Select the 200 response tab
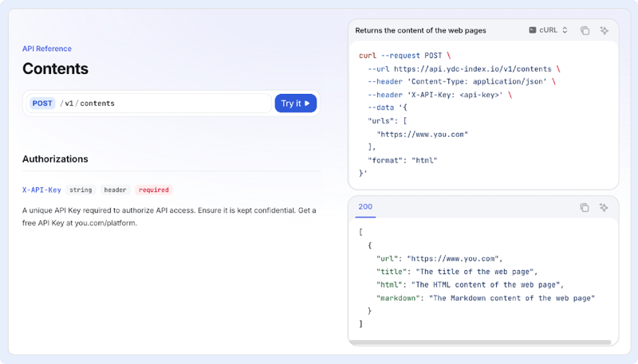Viewport: 638px width, 364px height. click(x=365, y=207)
